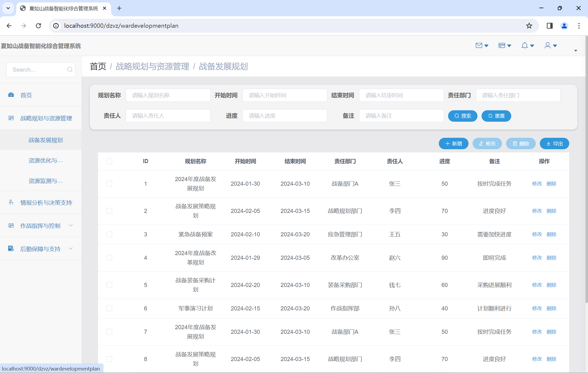This screenshot has height=373, width=588.
Task: Select the checkbox for ID 6 军事演习计划
Action: tap(109, 308)
